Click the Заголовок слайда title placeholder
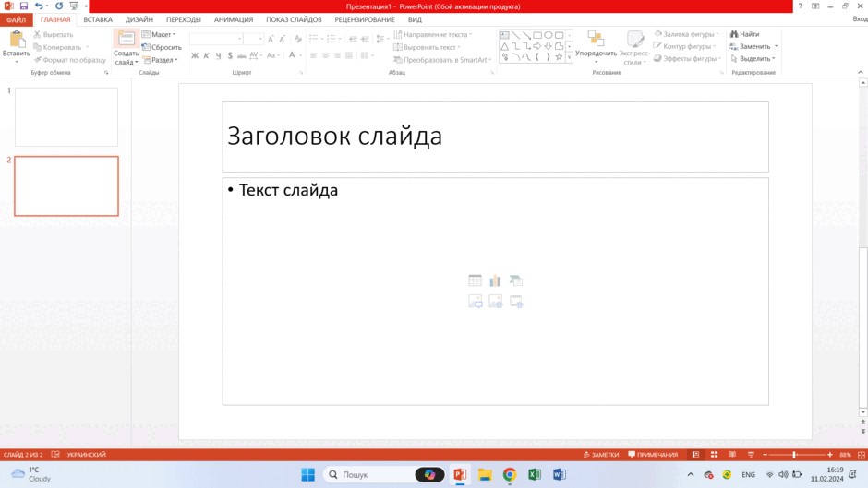Viewport: 868px width, 488px height. (496, 137)
